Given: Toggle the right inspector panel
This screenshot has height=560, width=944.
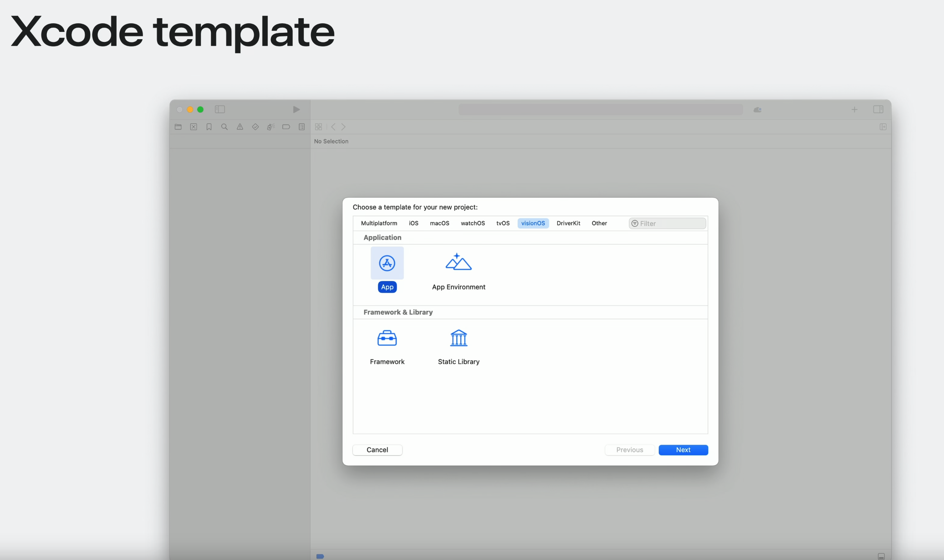Looking at the screenshot, I should click(x=878, y=109).
